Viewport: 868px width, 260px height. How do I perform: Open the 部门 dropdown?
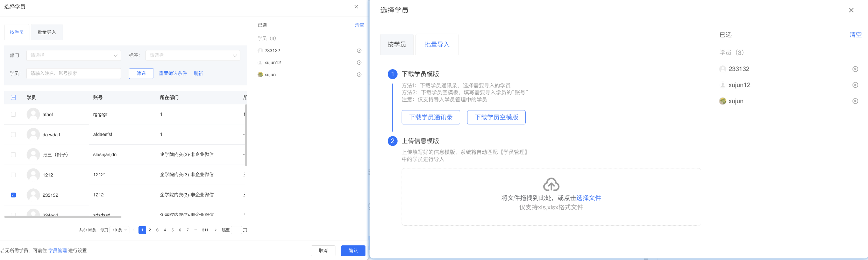[x=73, y=55]
